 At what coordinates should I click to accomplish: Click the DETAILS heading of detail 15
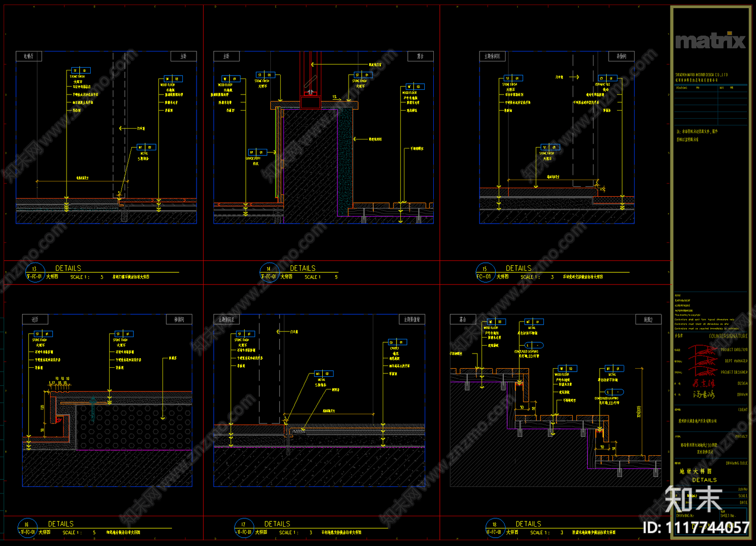pos(518,268)
